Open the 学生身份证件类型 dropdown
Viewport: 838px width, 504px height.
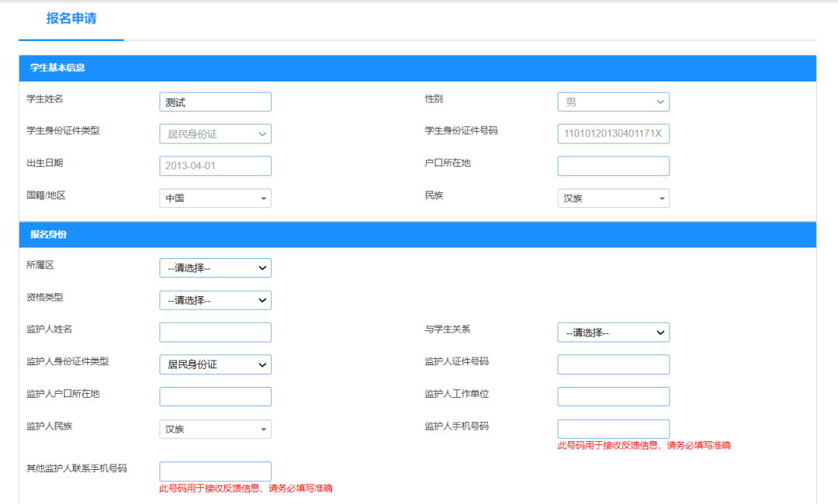(x=215, y=133)
